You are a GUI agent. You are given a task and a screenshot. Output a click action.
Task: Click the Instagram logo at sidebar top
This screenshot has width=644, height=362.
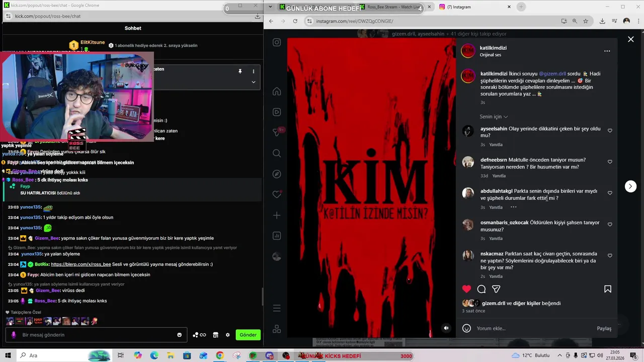tap(277, 42)
